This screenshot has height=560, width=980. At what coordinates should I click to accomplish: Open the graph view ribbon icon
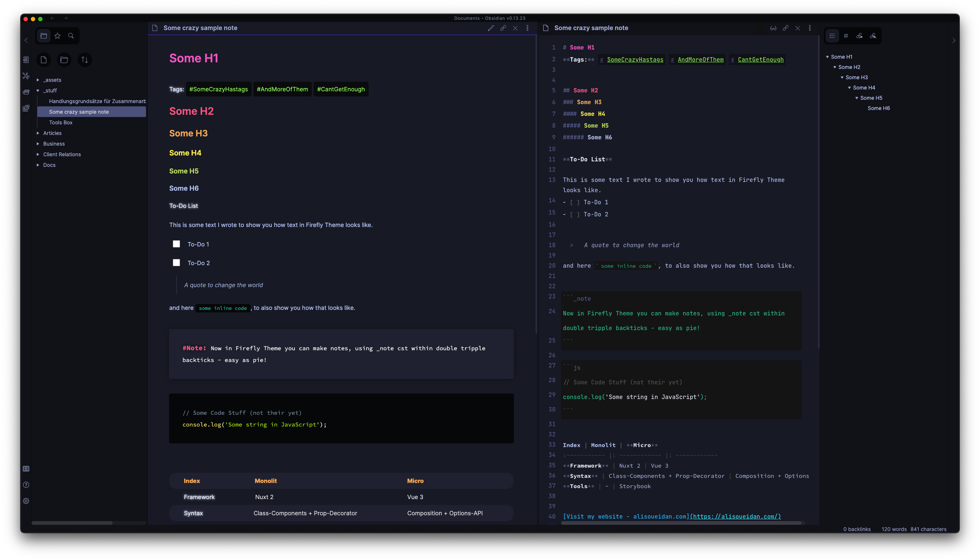26,76
